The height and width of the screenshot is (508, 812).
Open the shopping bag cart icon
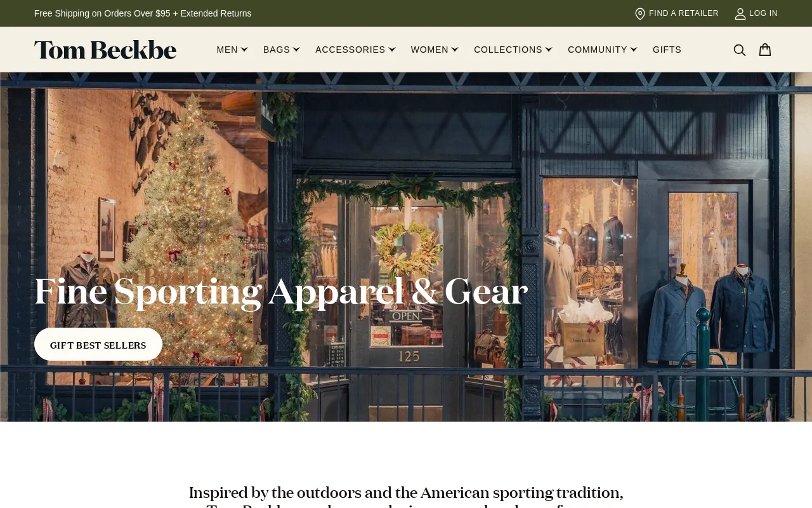(x=765, y=50)
